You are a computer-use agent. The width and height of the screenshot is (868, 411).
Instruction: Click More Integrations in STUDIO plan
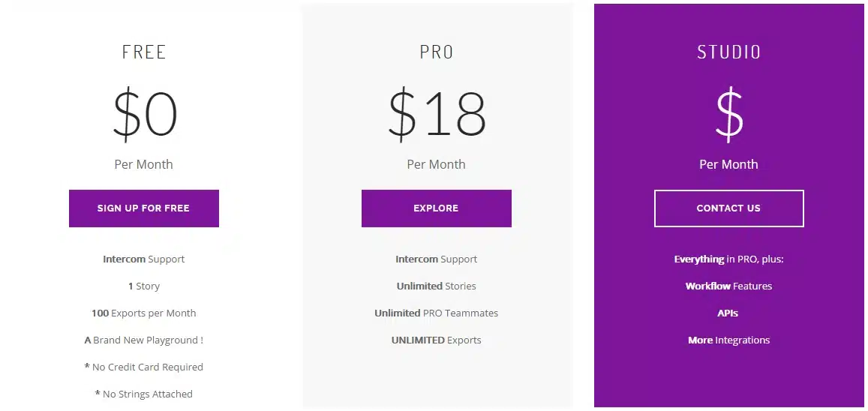click(x=728, y=340)
